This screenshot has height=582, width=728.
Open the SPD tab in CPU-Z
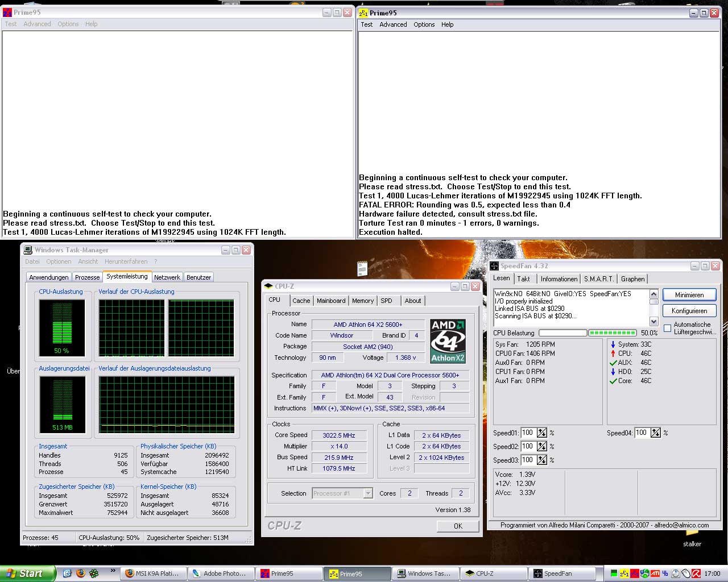tap(387, 301)
